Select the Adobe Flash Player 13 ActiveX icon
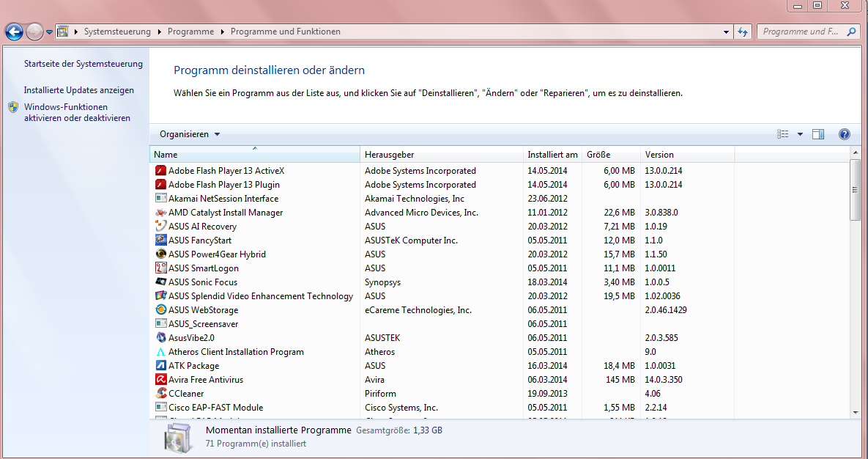Screen dimensions: 868x459 click(160, 171)
